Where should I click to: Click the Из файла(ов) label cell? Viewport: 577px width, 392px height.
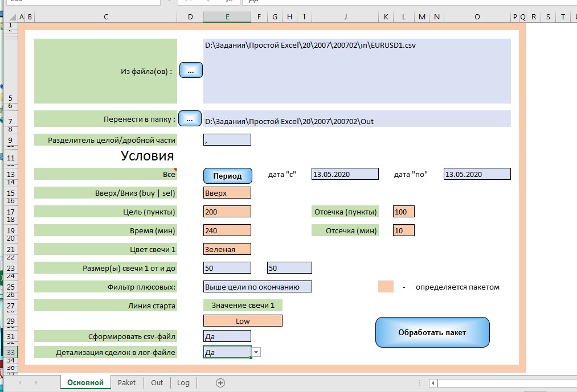(105, 71)
